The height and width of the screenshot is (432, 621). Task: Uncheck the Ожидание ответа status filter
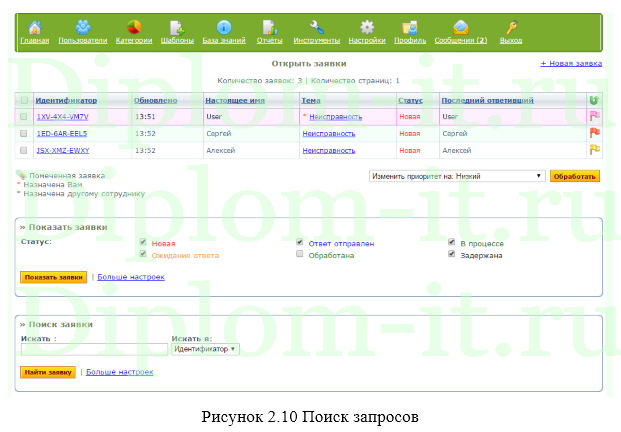(143, 254)
